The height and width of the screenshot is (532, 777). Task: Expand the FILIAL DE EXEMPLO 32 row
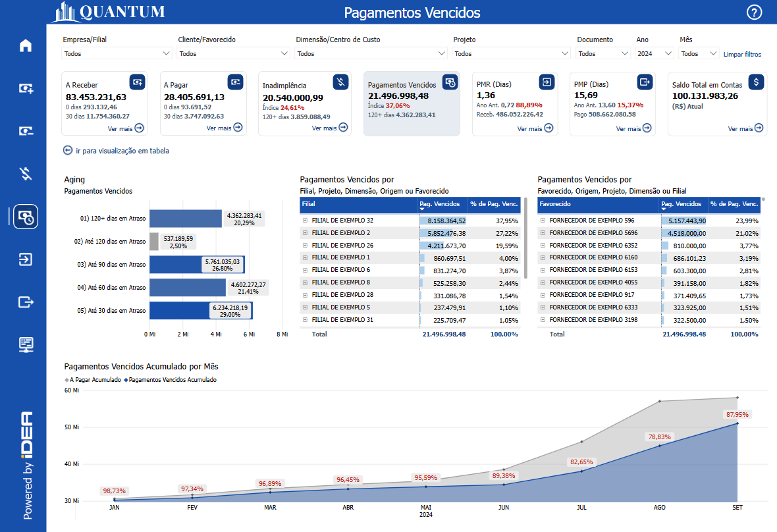[305, 220]
